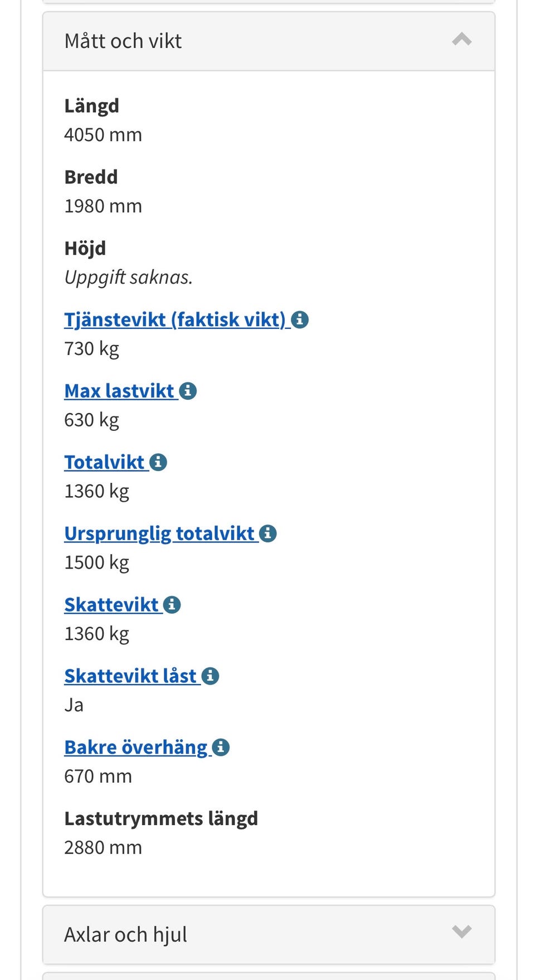This screenshot has width=535, height=980.
Task: Tap info icon beside Ursprunglig totalvikt
Action: click(x=268, y=534)
